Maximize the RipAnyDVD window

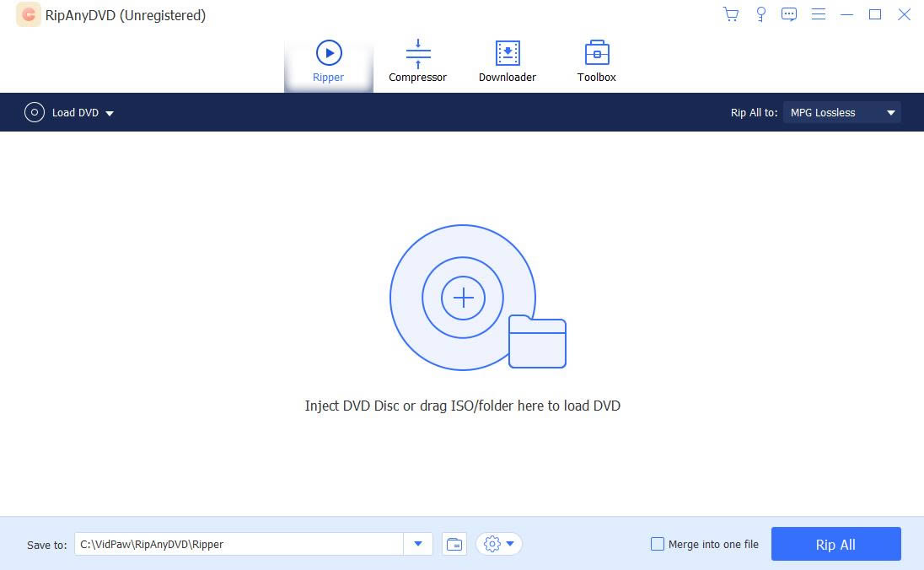(x=875, y=14)
